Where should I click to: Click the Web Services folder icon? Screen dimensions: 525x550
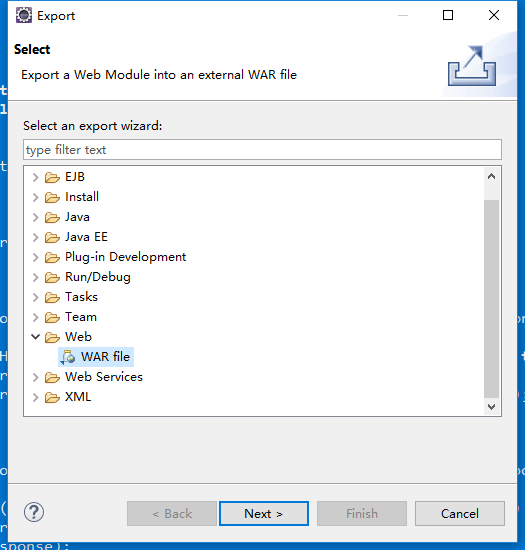(x=52, y=377)
